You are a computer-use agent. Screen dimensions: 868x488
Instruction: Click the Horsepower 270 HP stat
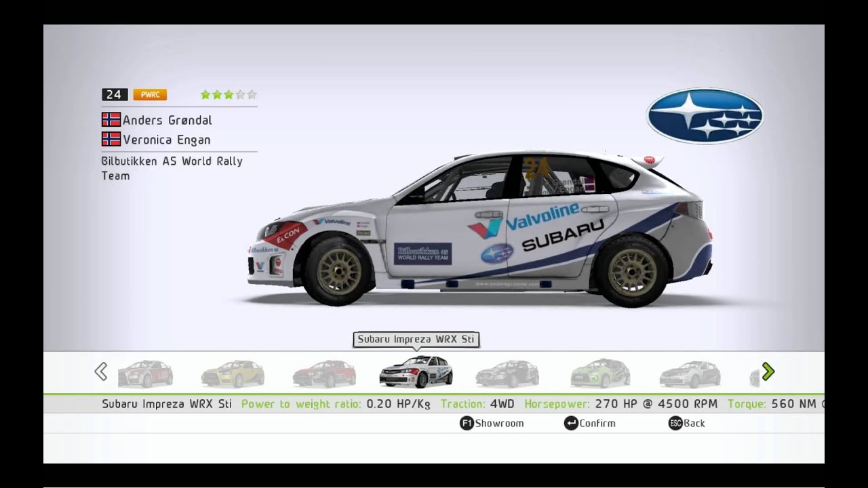coord(620,404)
